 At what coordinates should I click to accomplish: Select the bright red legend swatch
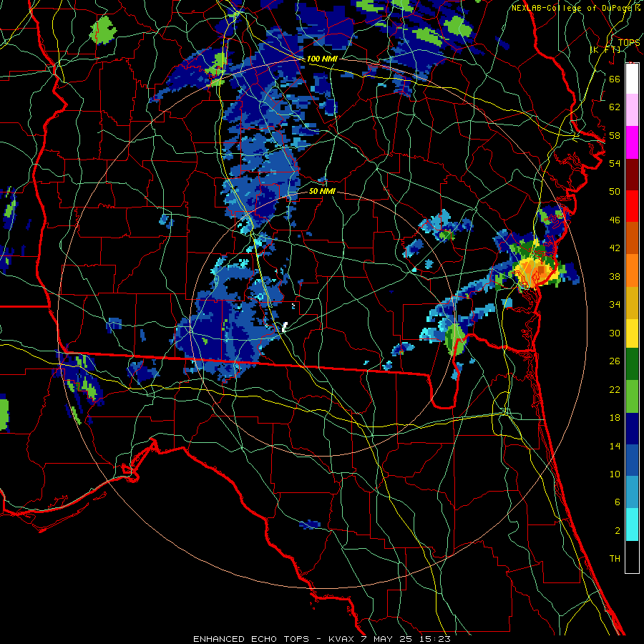coord(632,206)
